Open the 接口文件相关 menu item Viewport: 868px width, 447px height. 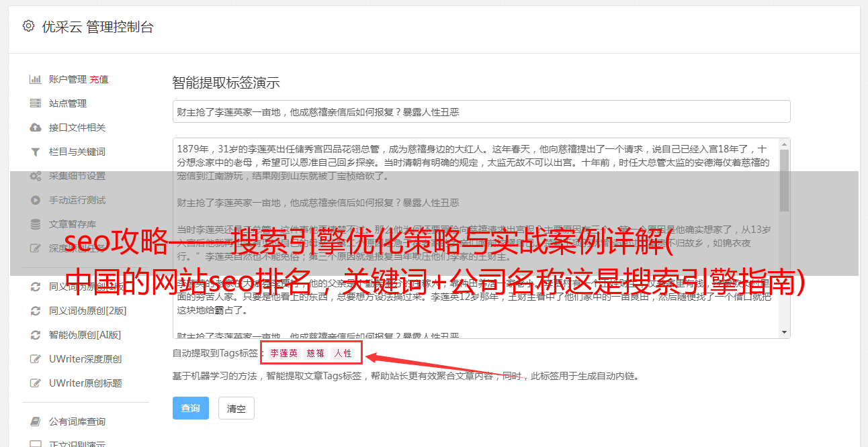coord(77,128)
